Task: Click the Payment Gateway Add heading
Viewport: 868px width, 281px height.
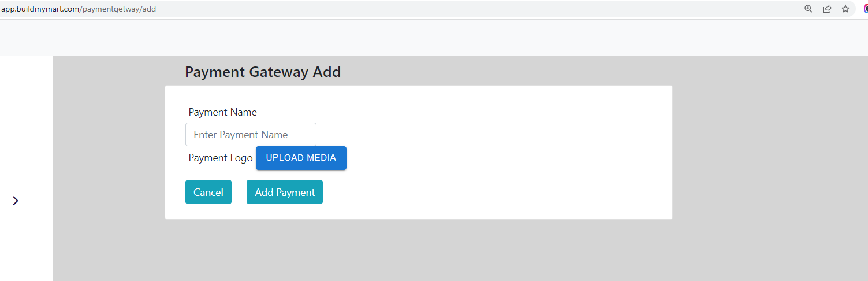Action: tap(263, 72)
